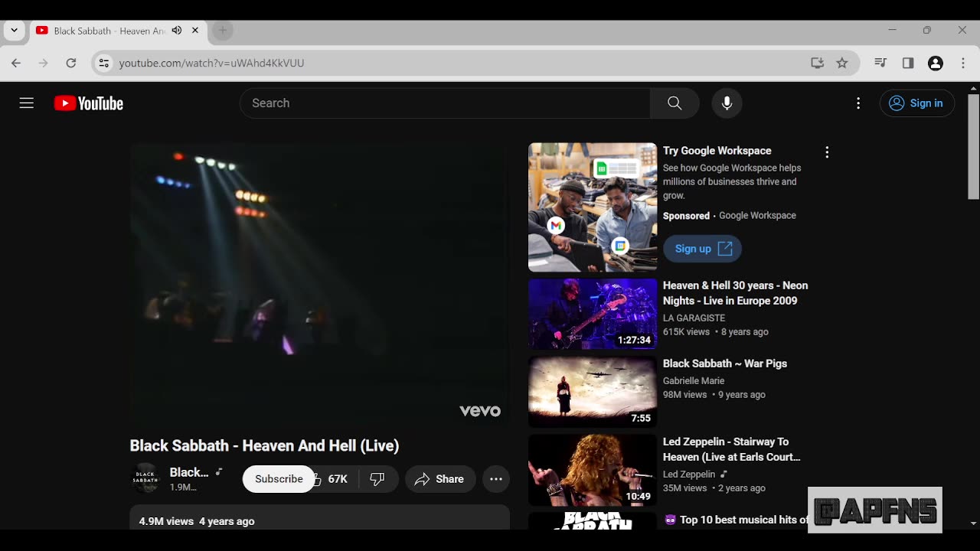Click the scrollbar up arrow

click(973, 88)
